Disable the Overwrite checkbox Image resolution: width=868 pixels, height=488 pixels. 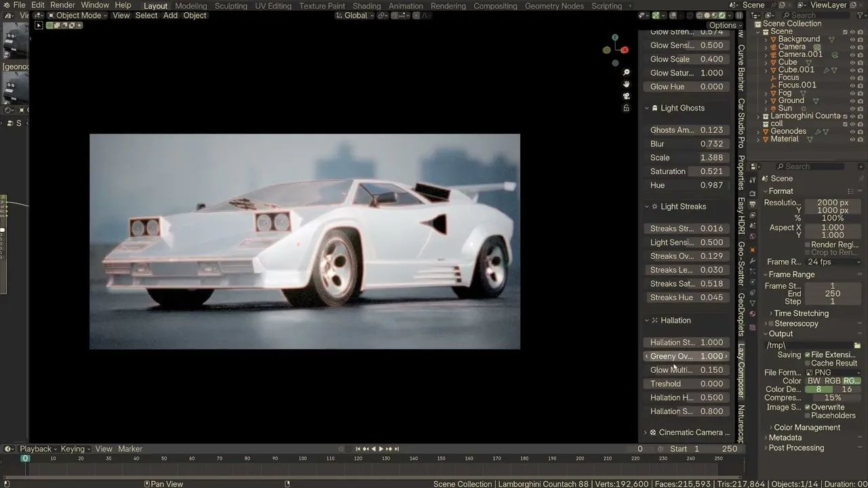point(807,407)
